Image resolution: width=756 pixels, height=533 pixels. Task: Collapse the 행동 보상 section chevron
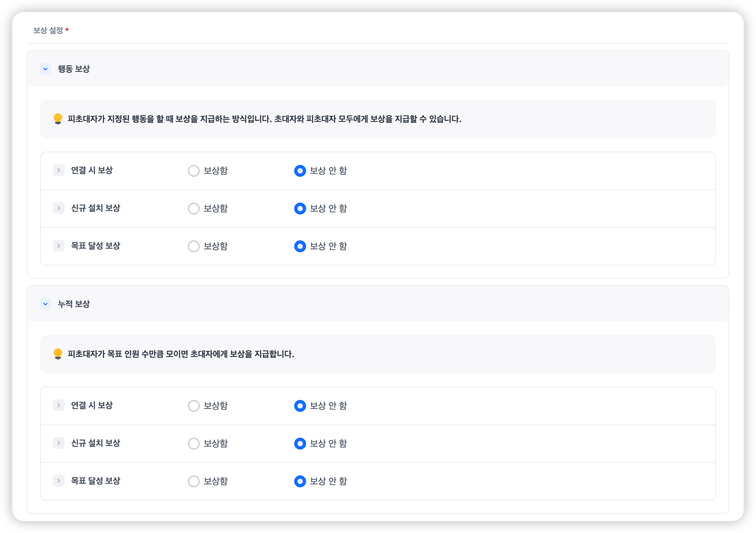coord(45,69)
